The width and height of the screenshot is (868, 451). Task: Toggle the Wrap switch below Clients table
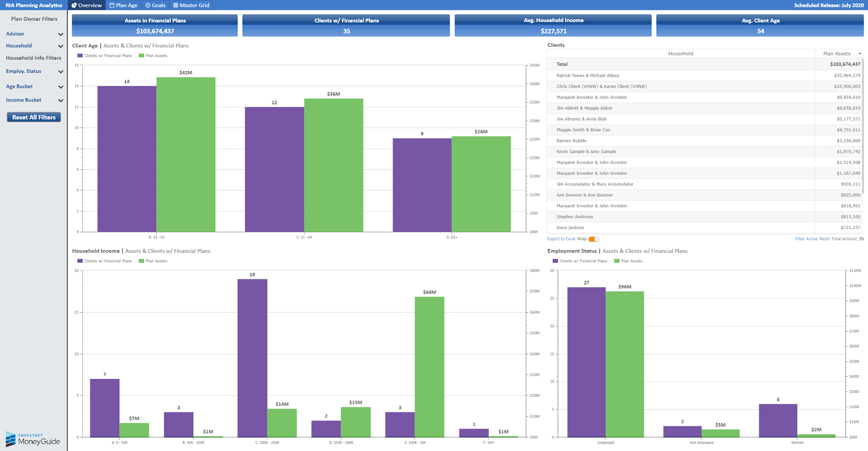tap(594, 239)
